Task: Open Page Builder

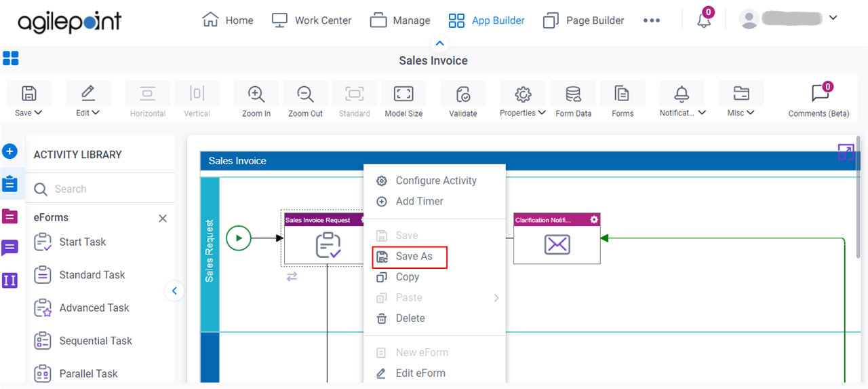Action: coord(584,20)
